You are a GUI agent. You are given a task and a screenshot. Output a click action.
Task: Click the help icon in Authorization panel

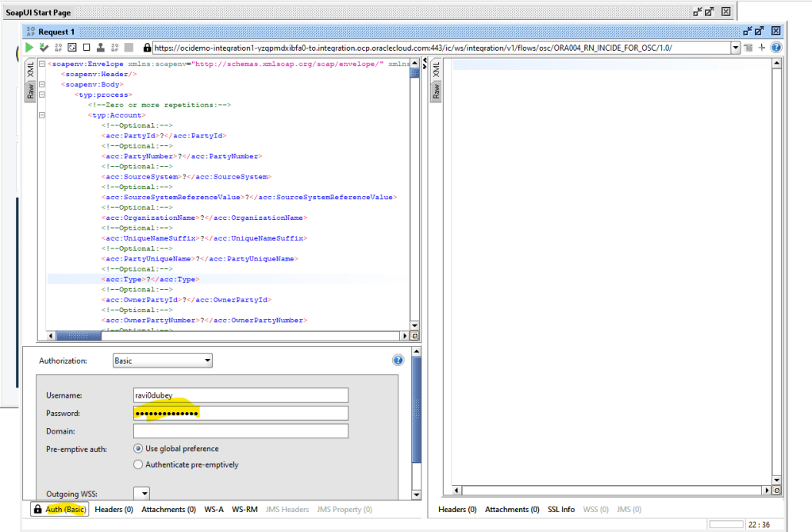click(398, 360)
